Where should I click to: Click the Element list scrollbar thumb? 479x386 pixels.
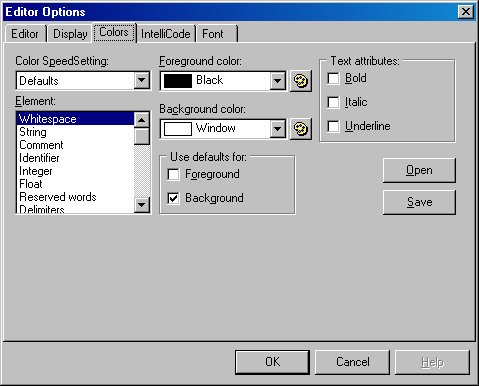tap(142, 136)
